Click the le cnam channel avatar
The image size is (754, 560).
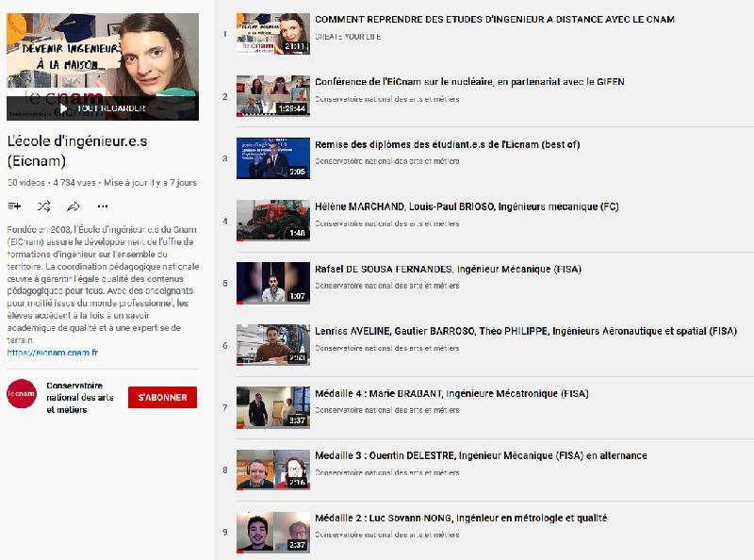(x=22, y=393)
